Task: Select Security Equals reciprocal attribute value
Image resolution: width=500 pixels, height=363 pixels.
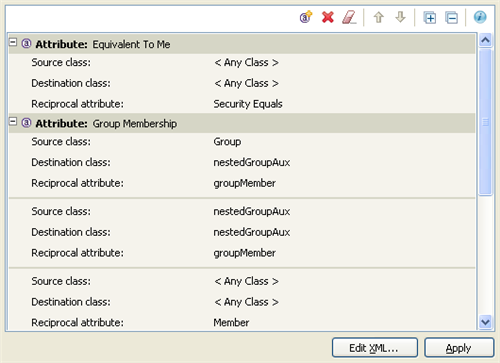Action: click(x=248, y=104)
